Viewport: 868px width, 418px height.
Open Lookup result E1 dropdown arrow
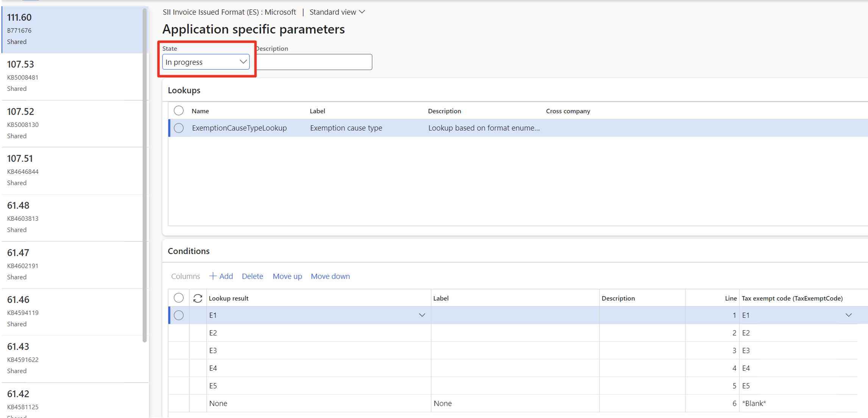422,315
